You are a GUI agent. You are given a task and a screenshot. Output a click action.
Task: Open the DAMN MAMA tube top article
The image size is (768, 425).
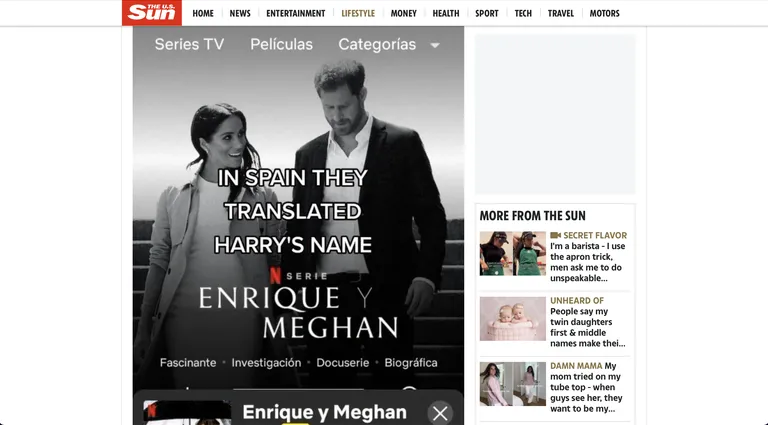(x=588, y=387)
